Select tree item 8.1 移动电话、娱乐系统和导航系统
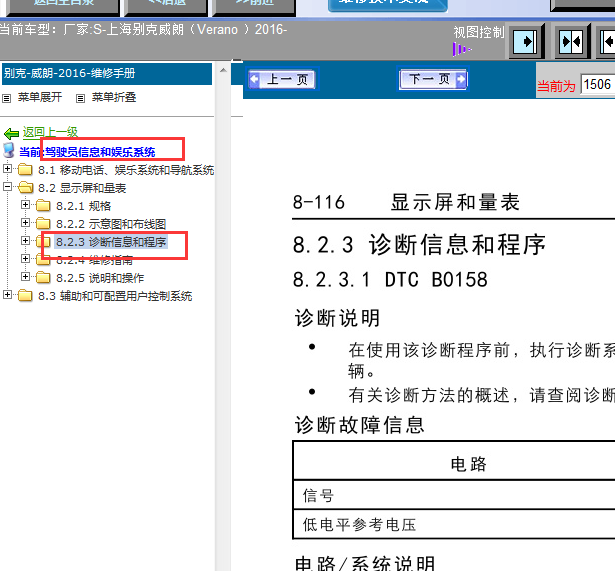 (126, 170)
